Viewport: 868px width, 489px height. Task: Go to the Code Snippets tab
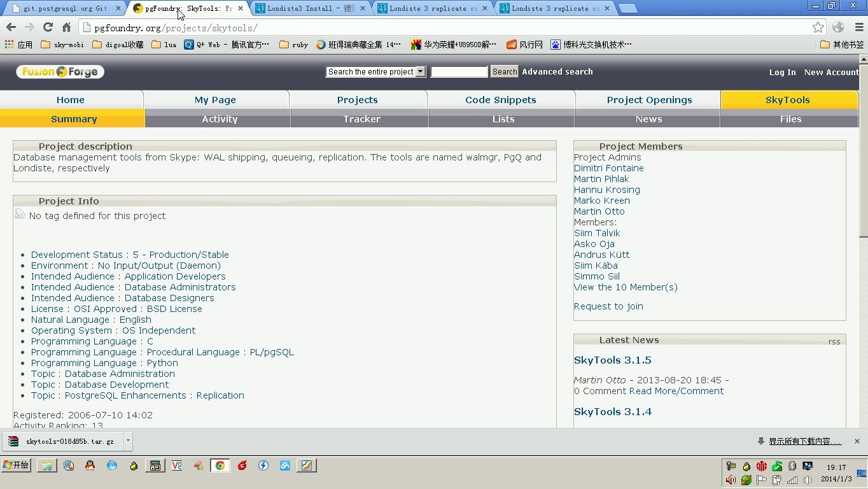(x=501, y=100)
